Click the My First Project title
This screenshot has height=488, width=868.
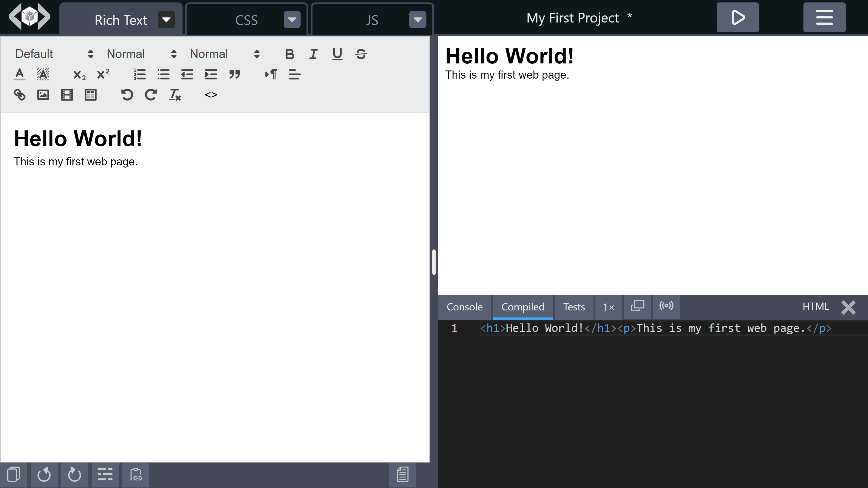point(573,18)
